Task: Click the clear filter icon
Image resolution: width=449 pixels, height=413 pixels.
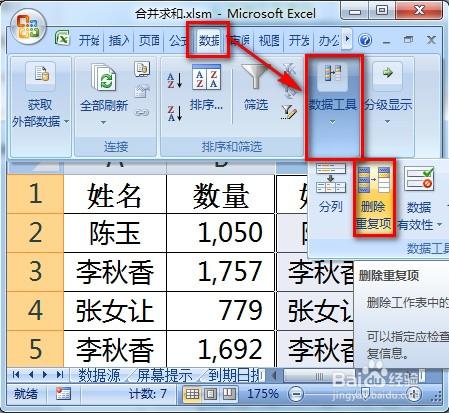Action: pos(289,69)
